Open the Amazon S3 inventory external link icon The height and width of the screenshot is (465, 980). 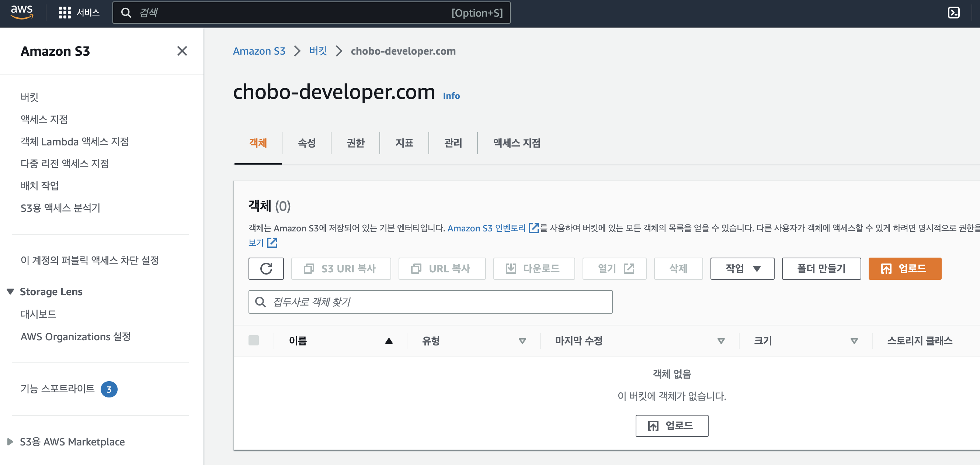[534, 228]
